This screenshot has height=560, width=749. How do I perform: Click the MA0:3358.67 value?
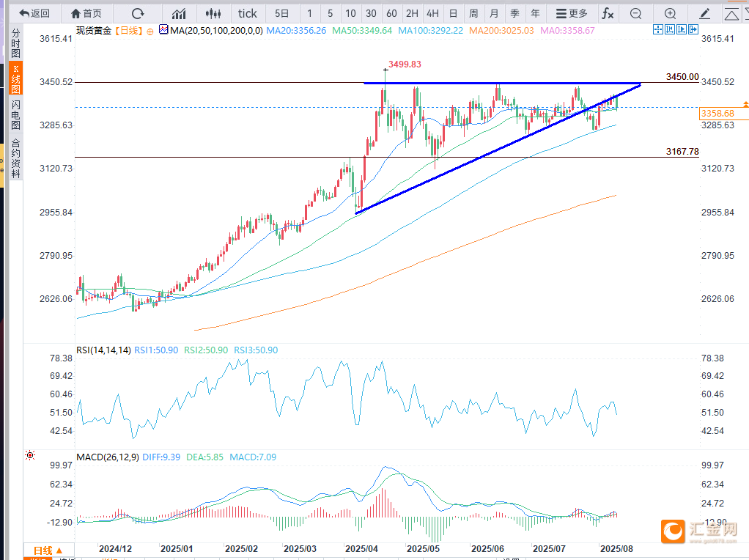pyautogui.click(x=567, y=31)
